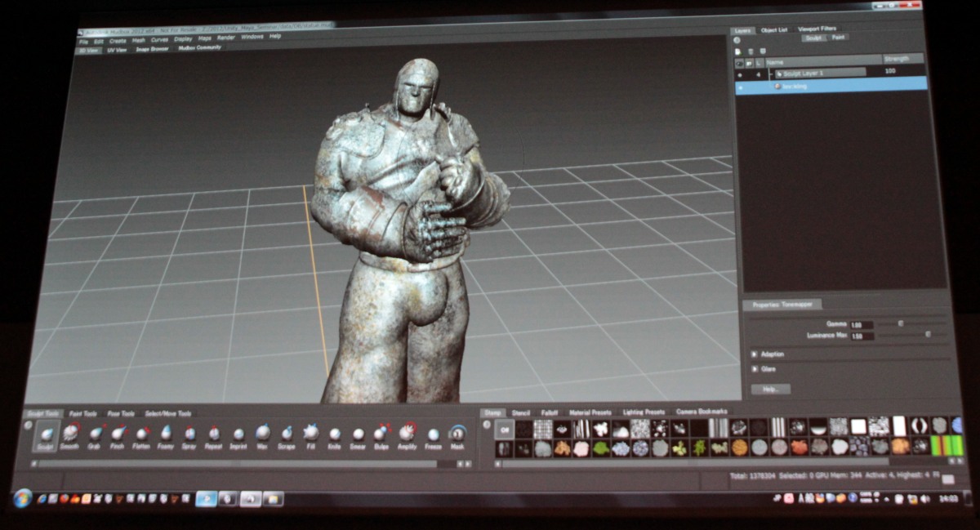This screenshot has width=980, height=530.
Task: Turn stamp Off in Stamp tray
Action: coord(503,429)
